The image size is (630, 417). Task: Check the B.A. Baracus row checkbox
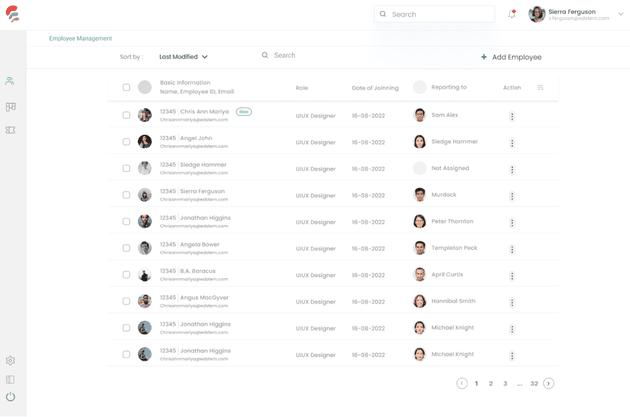pyautogui.click(x=126, y=275)
